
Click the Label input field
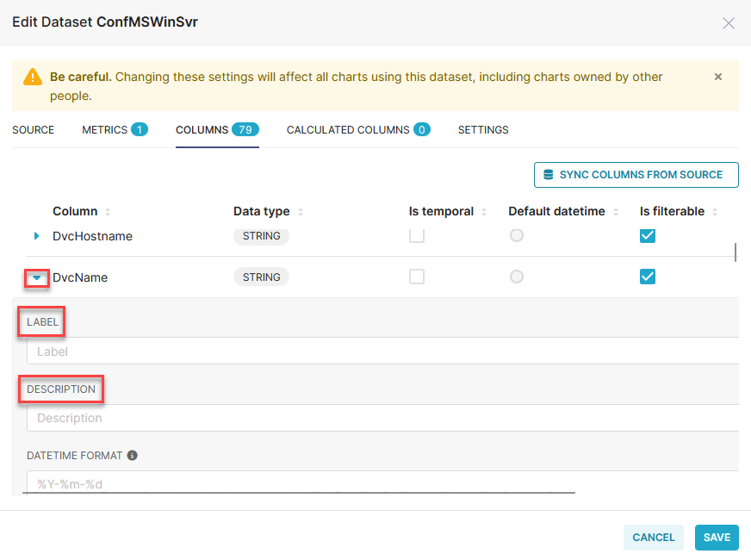point(382,351)
